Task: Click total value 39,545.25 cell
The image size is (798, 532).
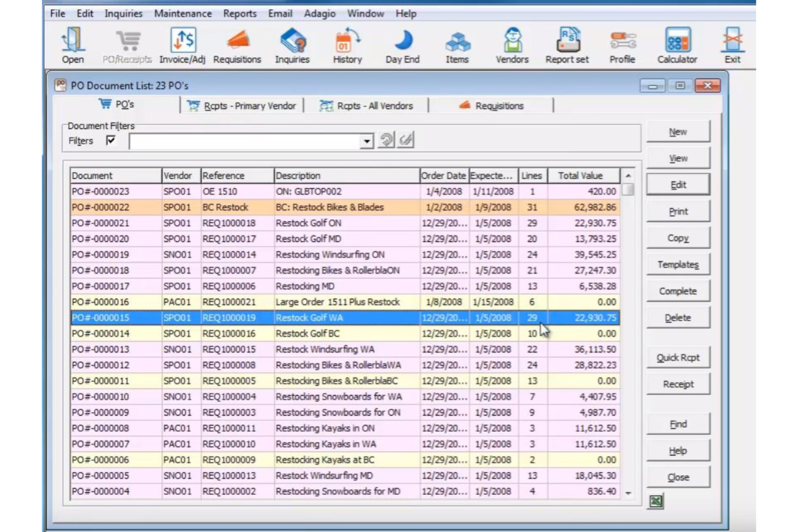Action: pyautogui.click(x=584, y=254)
